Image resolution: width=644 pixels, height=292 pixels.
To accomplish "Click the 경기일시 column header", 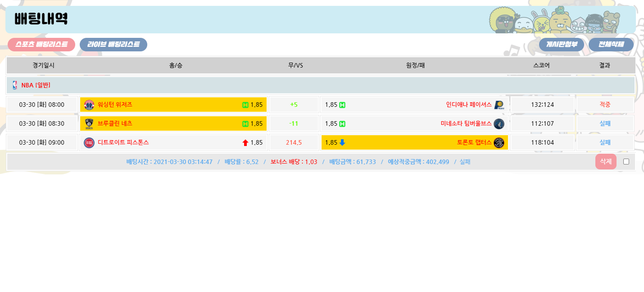I will (x=43, y=65).
